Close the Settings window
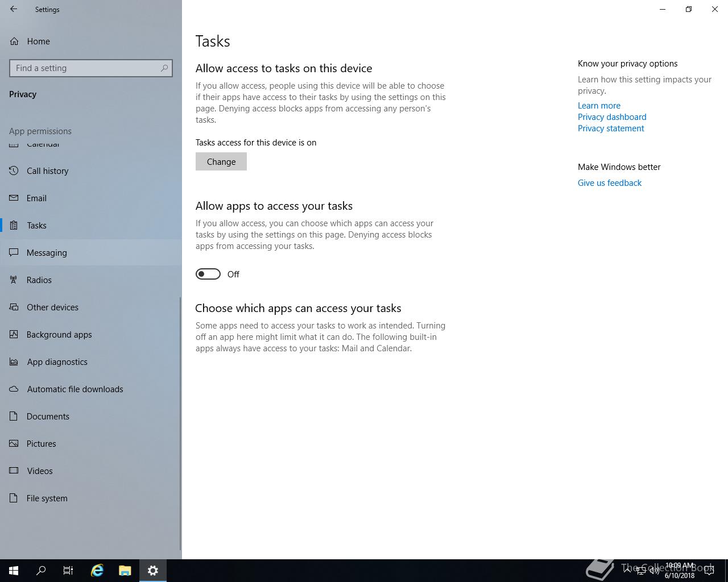 (x=715, y=9)
